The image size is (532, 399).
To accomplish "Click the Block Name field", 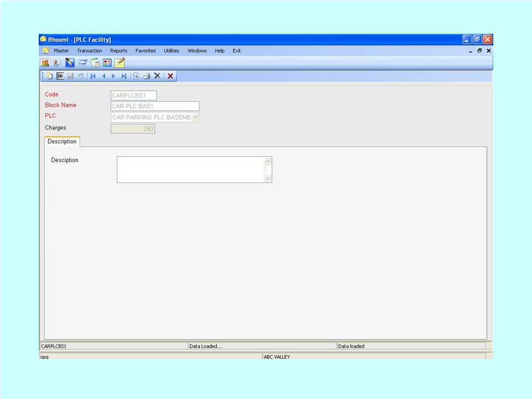I will tap(155, 106).
